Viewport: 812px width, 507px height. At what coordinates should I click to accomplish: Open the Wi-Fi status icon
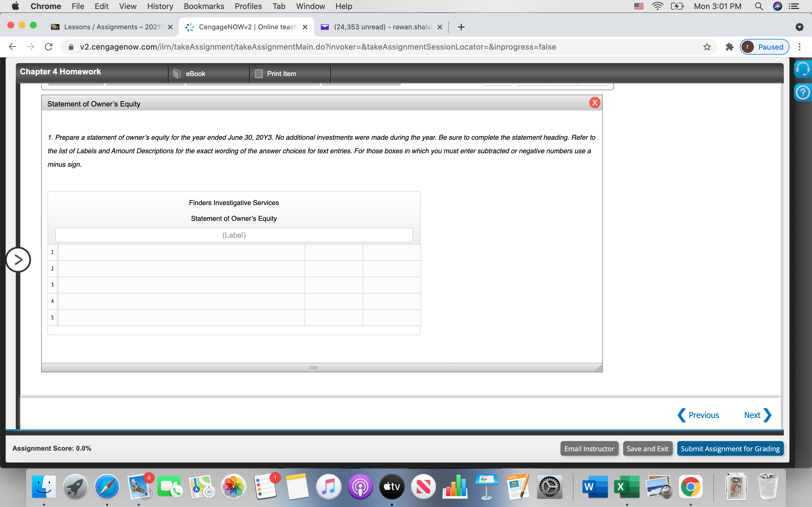pos(657,6)
